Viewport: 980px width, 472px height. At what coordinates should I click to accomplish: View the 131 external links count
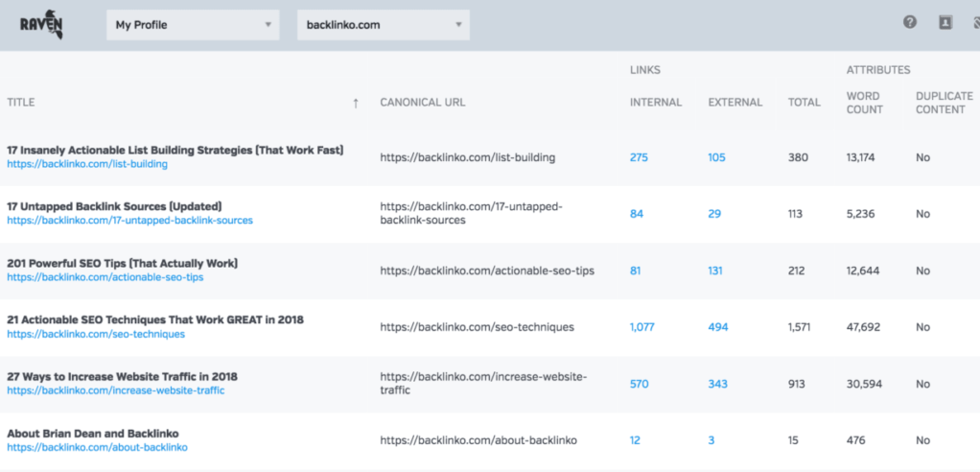(x=715, y=271)
